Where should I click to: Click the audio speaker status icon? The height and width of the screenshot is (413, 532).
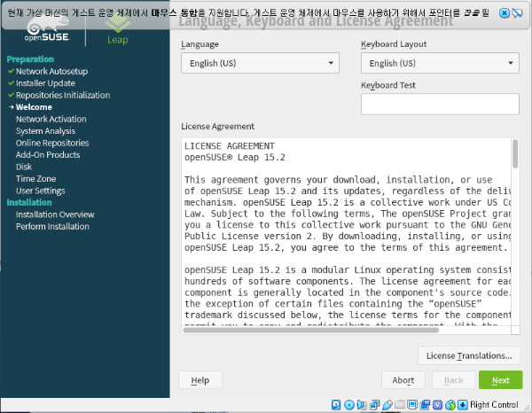[x=362, y=404]
